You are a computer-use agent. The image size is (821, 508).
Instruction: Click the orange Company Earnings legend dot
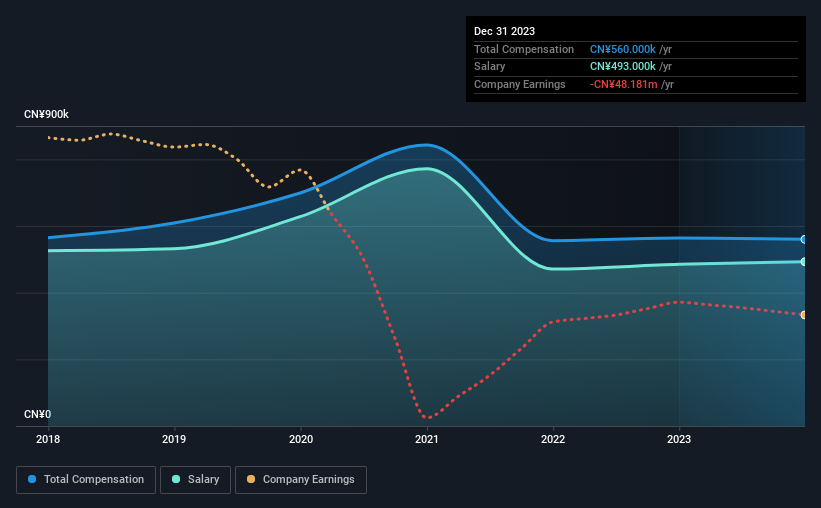(x=251, y=479)
